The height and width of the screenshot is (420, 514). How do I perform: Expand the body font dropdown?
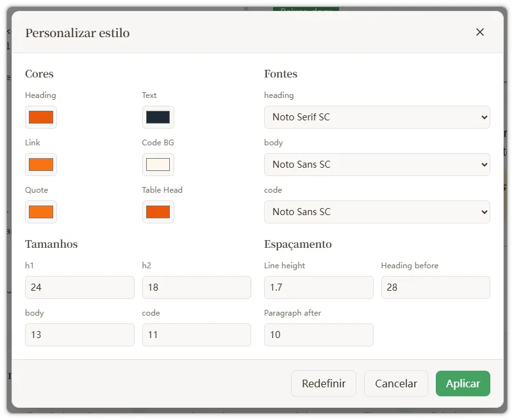377,165
